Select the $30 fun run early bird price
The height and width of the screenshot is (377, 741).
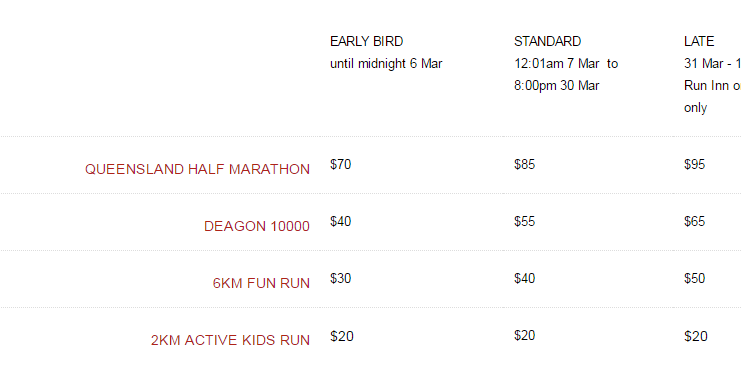(x=340, y=278)
